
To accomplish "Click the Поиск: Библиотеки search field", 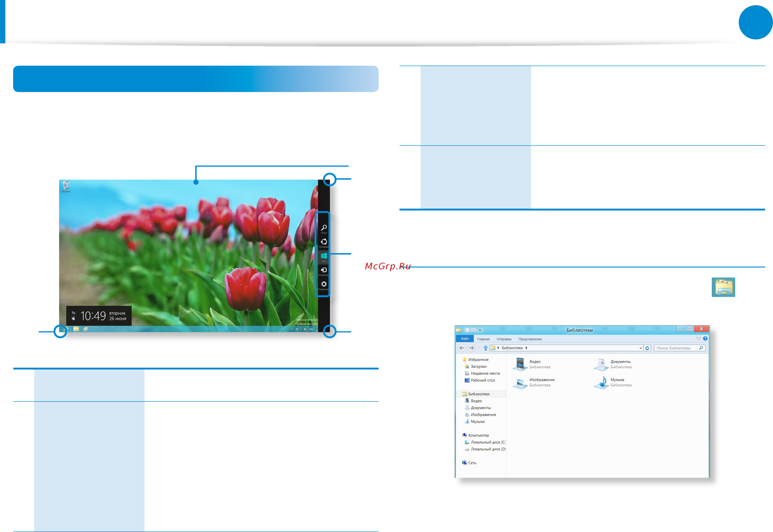I will pos(679,348).
